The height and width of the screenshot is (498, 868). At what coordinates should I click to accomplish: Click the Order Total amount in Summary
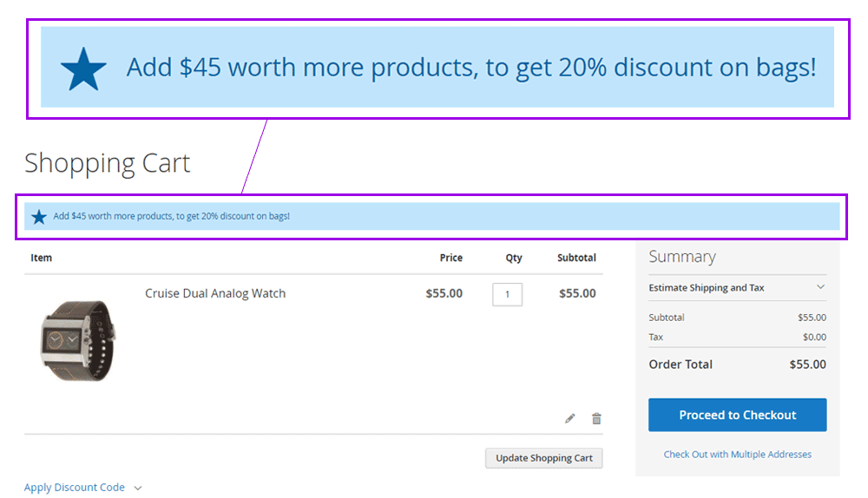coord(807,364)
